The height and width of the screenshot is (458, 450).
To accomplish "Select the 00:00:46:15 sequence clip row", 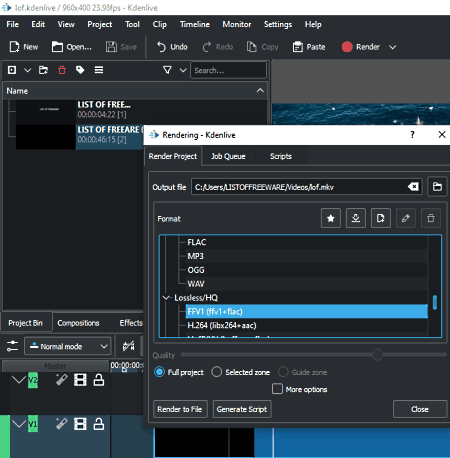I will 79,137.
